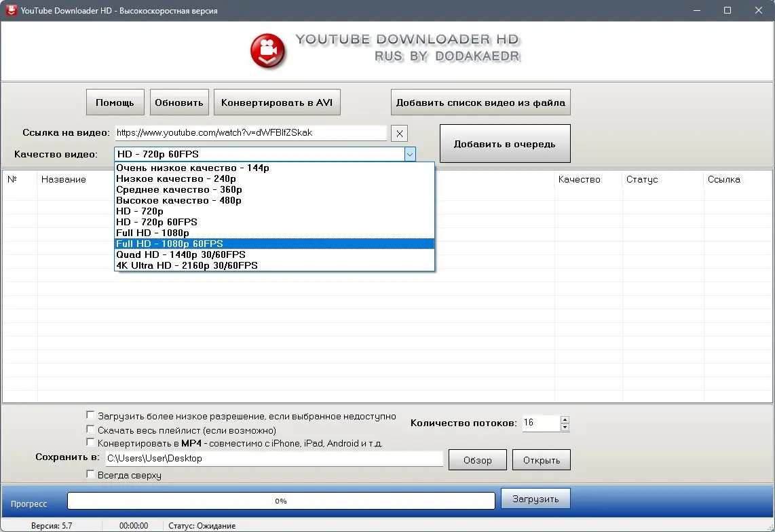
Task: Select Высокое качество - 480p option
Action: pyautogui.click(x=274, y=200)
